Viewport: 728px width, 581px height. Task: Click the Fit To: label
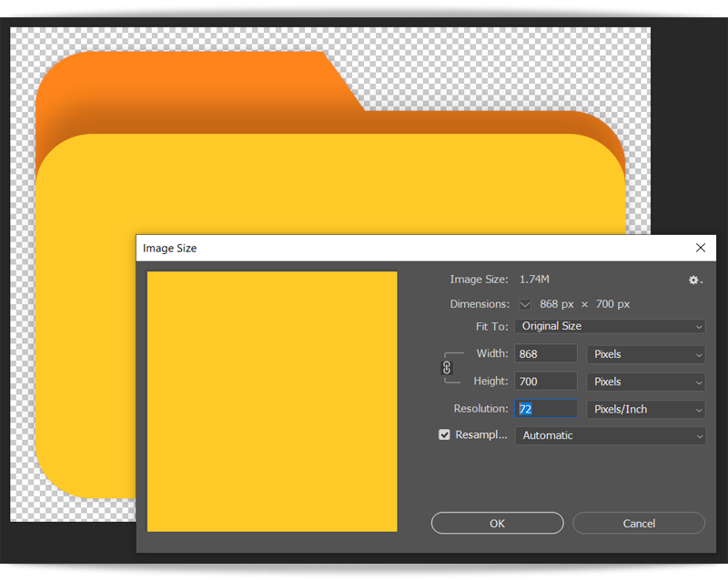(x=491, y=326)
